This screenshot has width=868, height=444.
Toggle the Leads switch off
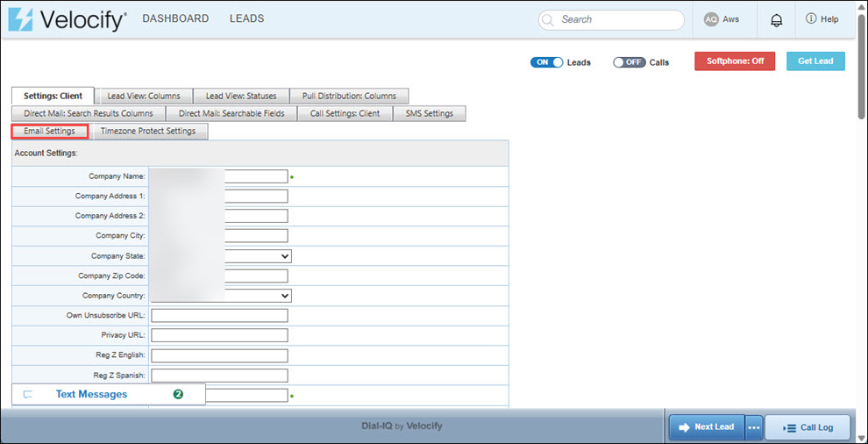546,62
